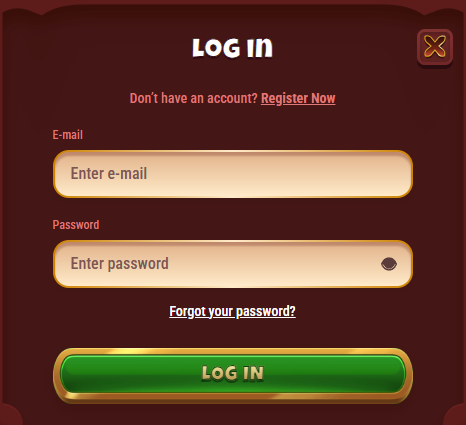Click inside the password box left of the eye
Viewport: 466px width, 425px height.
(x=217, y=264)
